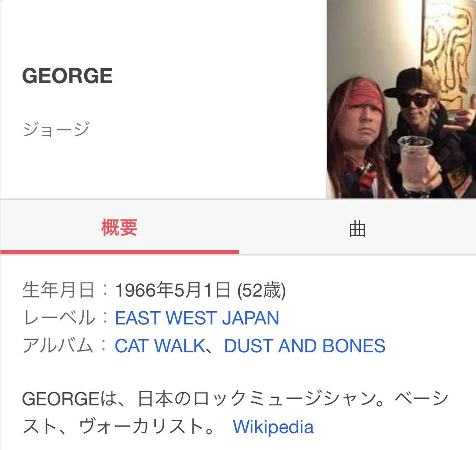This screenshot has width=476, height=450.
Task: Click the ジョージ katakana subtitle
Action: pyautogui.click(x=56, y=129)
